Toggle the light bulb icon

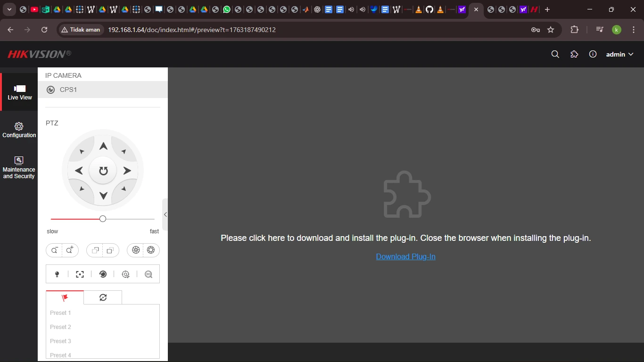click(57, 274)
